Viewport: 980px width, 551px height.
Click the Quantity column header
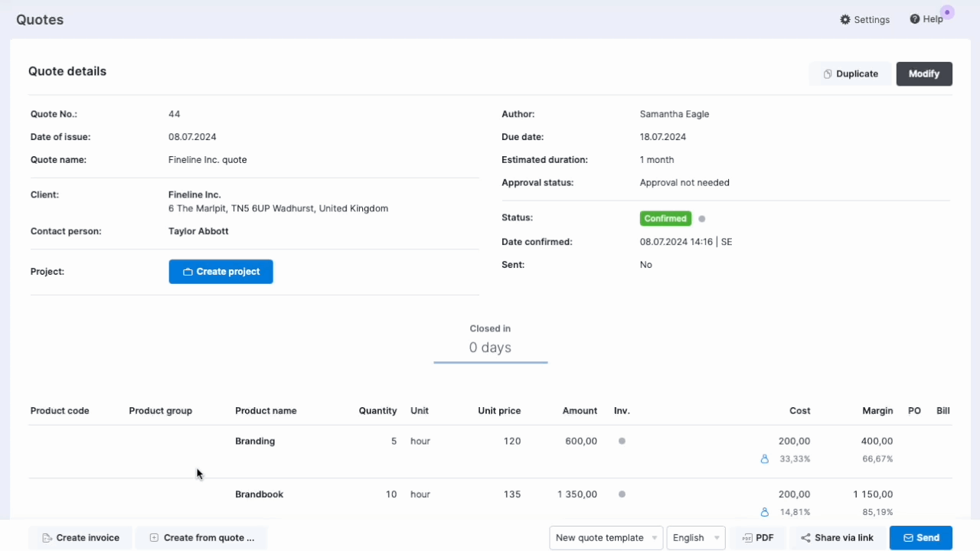point(377,411)
